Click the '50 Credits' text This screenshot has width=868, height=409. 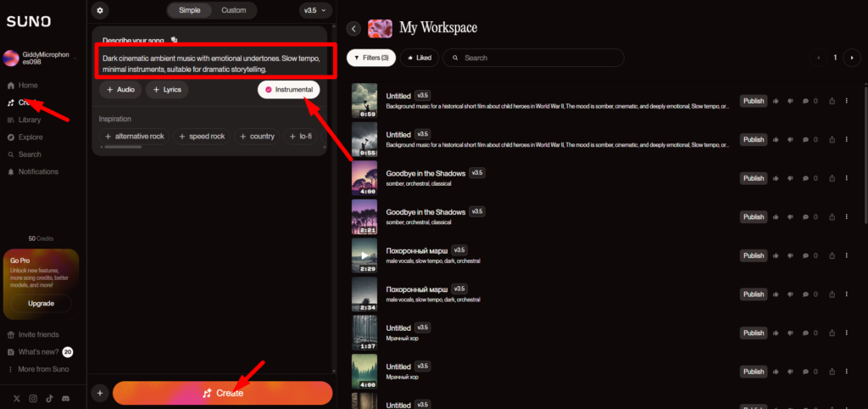click(41, 238)
